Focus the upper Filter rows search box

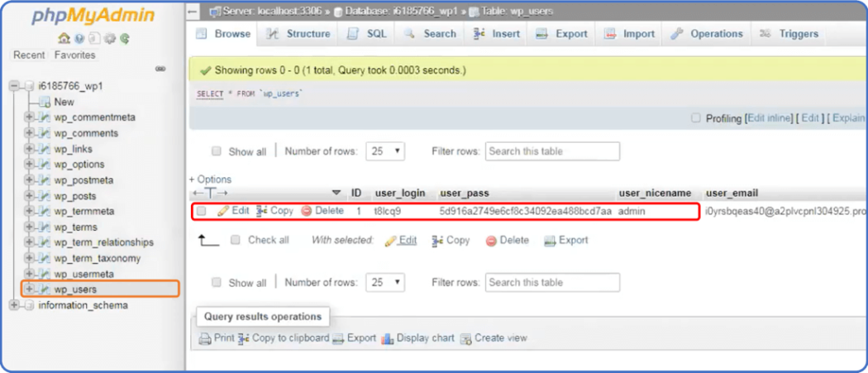(x=552, y=151)
